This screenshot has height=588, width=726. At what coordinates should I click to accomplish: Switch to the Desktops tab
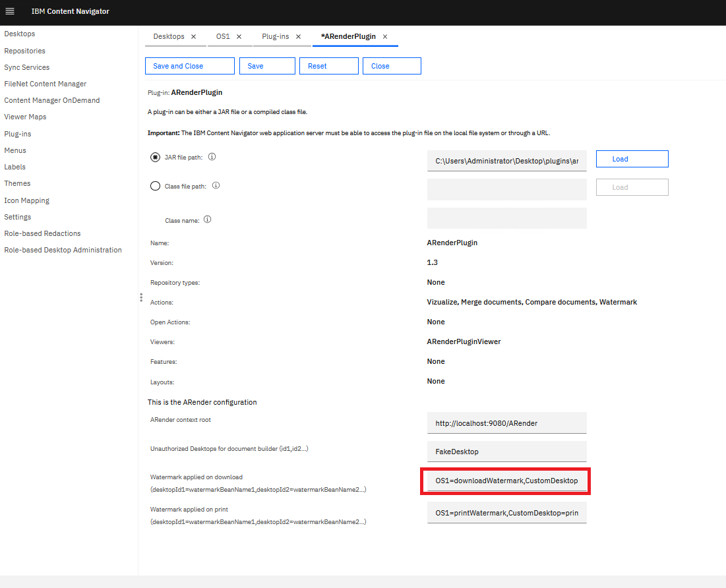[169, 37]
